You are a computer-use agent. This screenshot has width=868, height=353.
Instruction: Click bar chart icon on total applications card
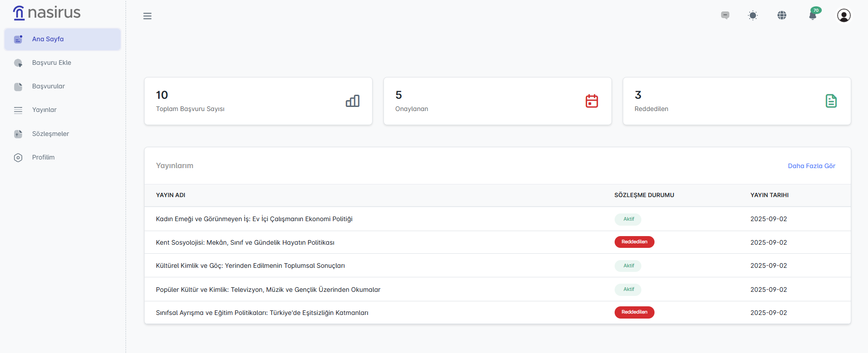point(352,101)
